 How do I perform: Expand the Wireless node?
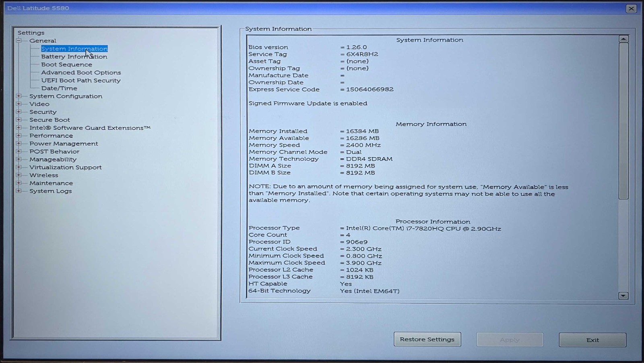click(x=19, y=175)
